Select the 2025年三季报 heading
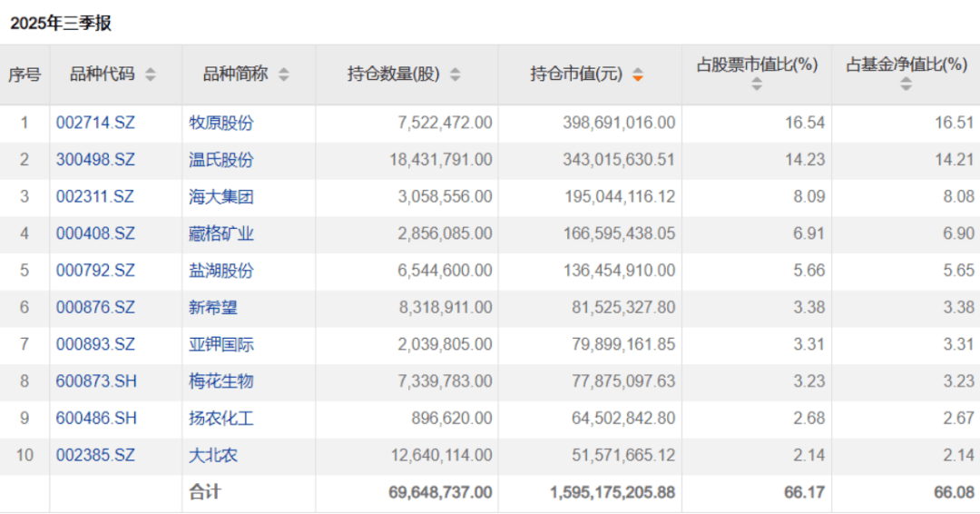The height and width of the screenshot is (514, 980). pyautogui.click(x=61, y=23)
